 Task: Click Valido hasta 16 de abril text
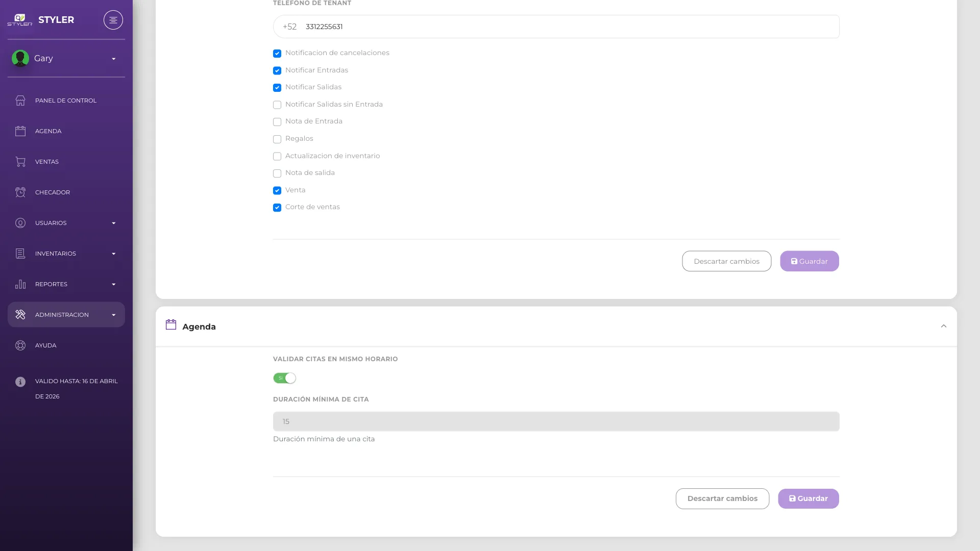pyautogui.click(x=77, y=388)
